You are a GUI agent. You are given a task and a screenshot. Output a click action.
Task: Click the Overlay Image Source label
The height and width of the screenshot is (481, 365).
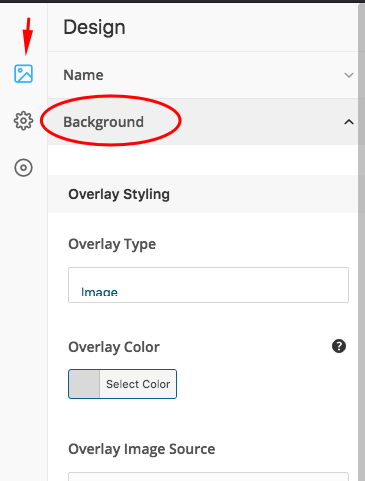pyautogui.click(x=142, y=449)
